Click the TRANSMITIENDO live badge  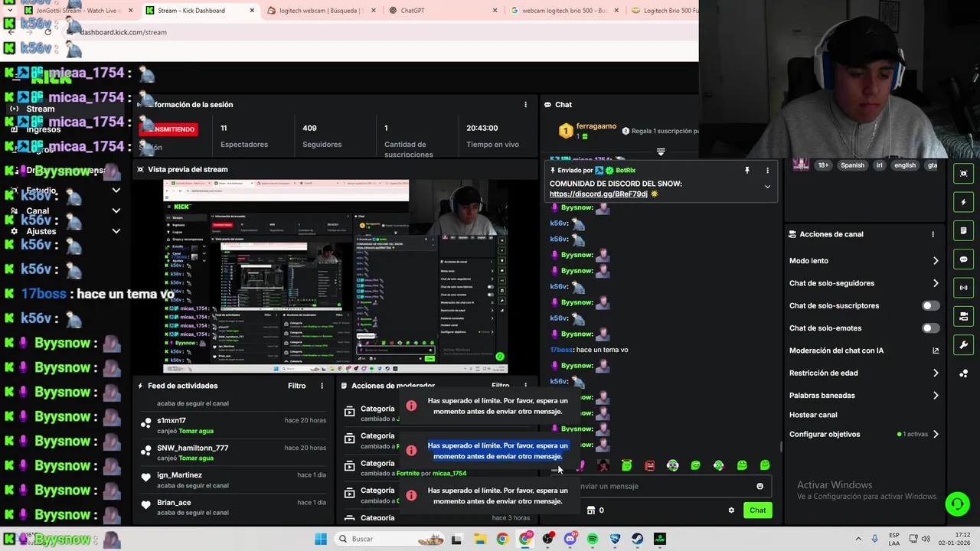170,129
